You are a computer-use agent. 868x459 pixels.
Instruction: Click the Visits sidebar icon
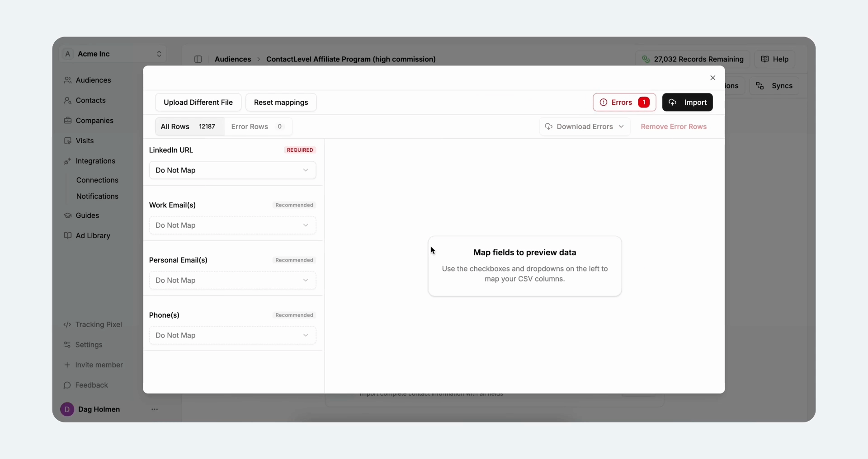67,141
